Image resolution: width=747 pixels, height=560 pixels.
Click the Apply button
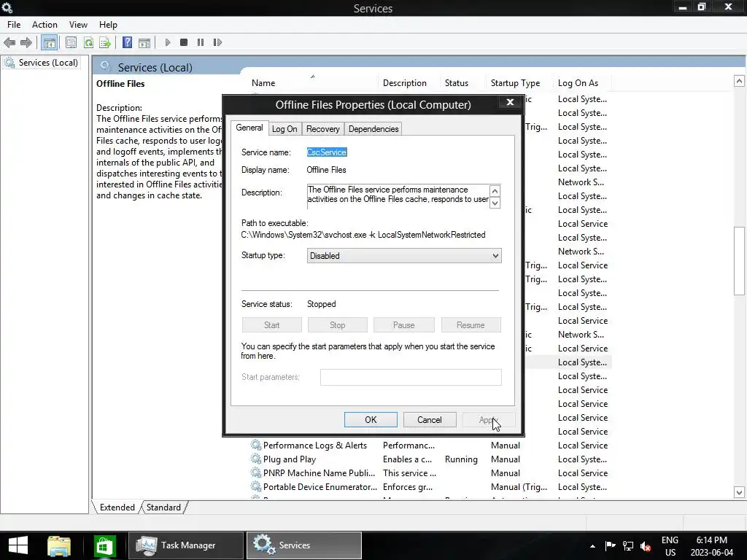click(488, 419)
